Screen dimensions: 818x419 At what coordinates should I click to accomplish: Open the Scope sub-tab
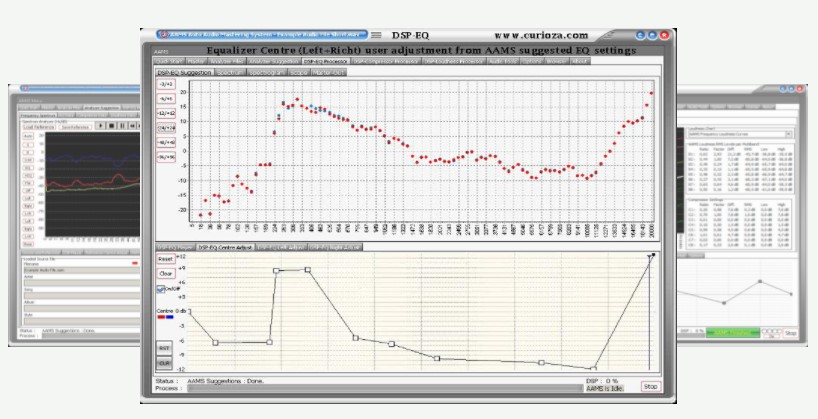(299, 73)
